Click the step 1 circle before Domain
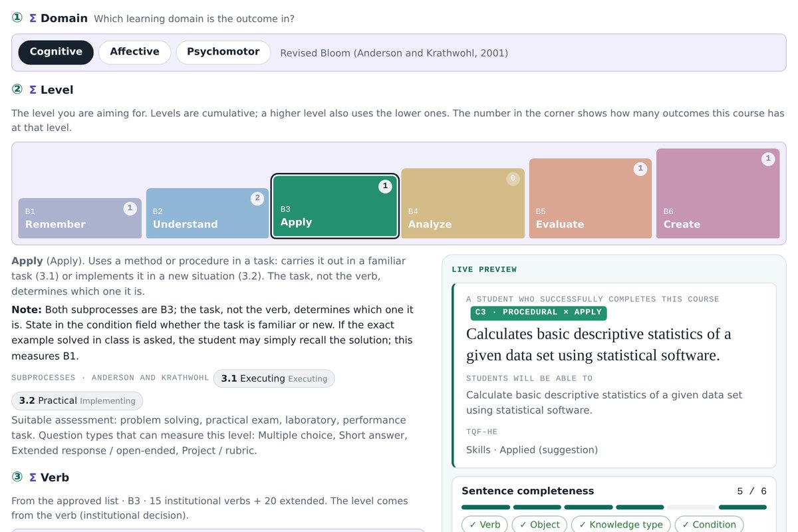 [x=17, y=18]
